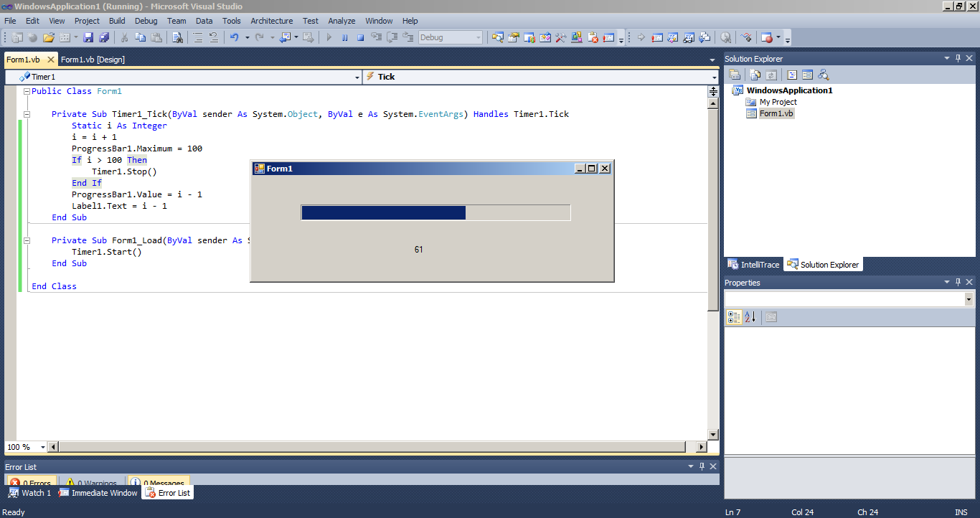
Task: Click the progress bar inside the Form1 window
Action: [x=434, y=212]
